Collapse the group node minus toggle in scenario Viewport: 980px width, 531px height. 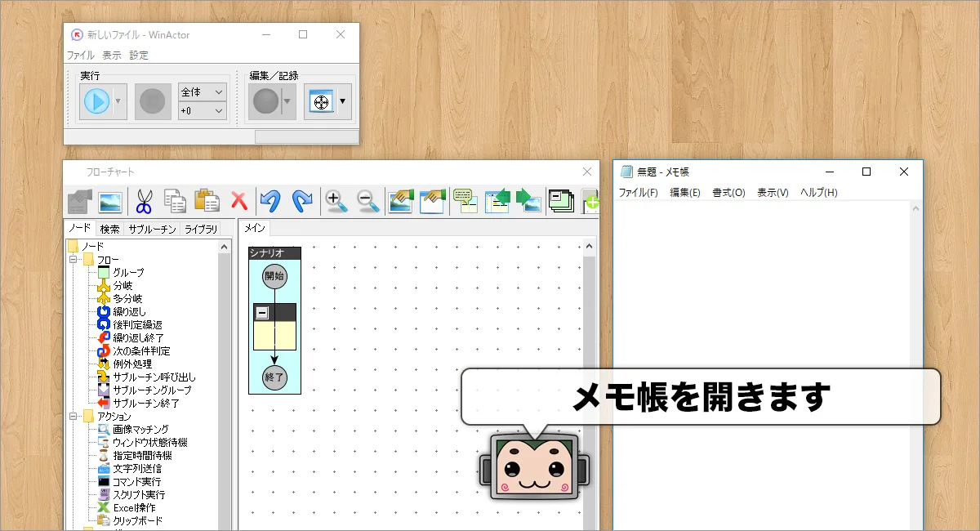coord(262,313)
